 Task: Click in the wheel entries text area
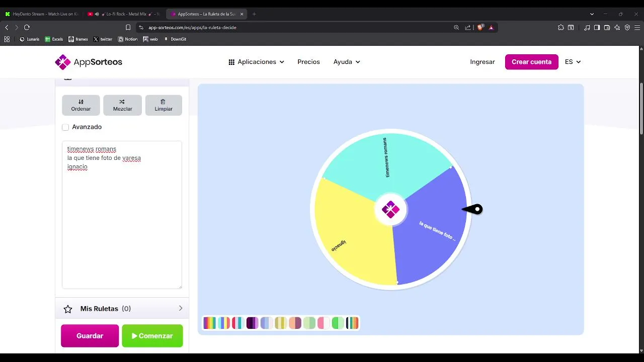[122, 215]
